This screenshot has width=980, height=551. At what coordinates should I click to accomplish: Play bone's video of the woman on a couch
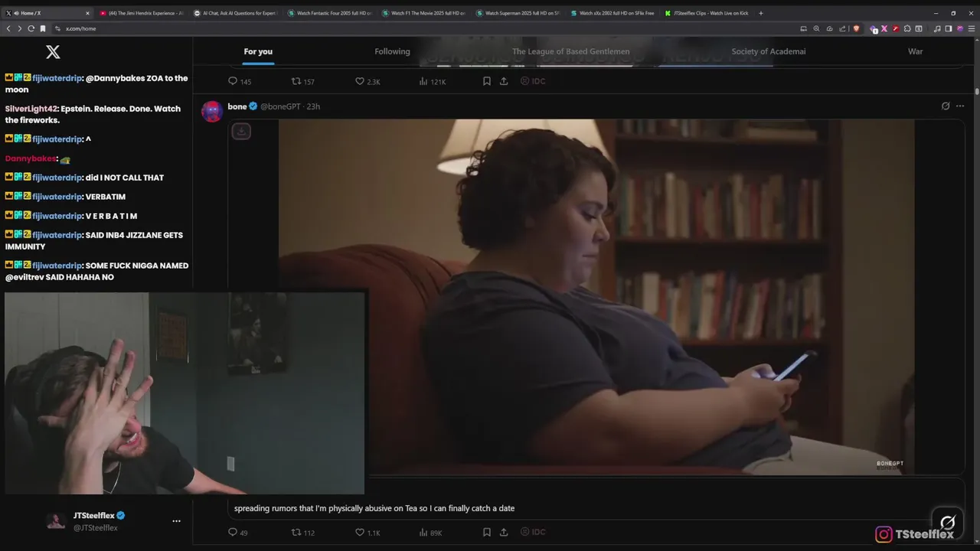click(596, 296)
